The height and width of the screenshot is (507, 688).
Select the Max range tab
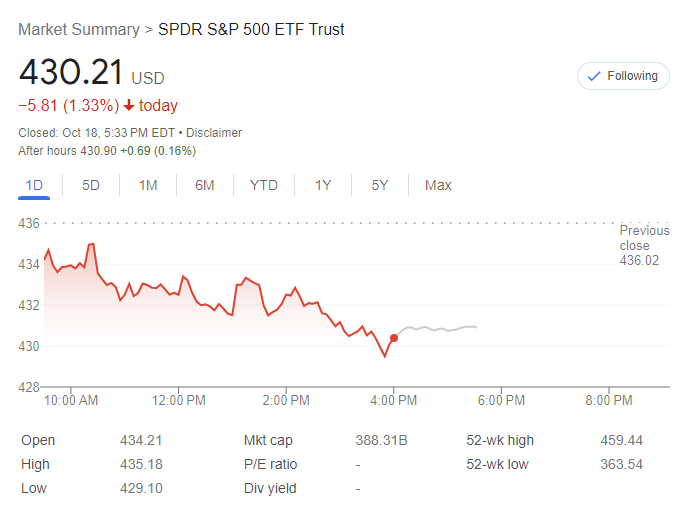point(438,185)
